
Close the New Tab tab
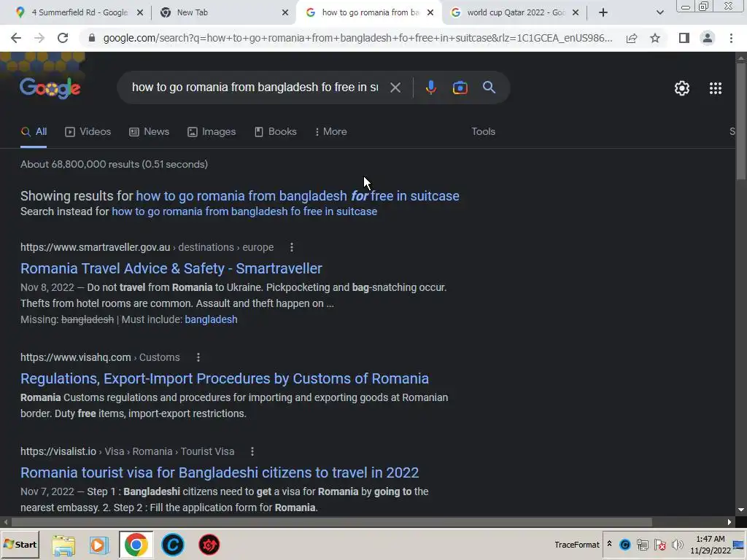285,12
